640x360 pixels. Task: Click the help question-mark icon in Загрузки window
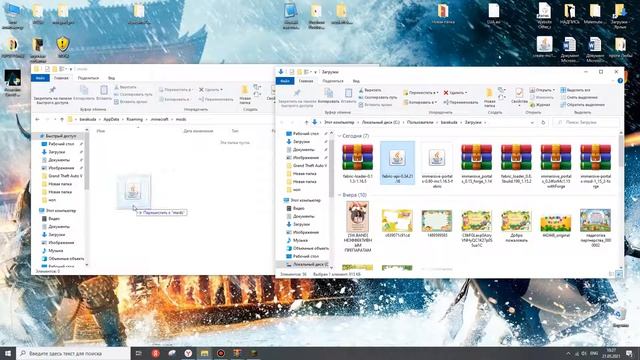click(620, 81)
